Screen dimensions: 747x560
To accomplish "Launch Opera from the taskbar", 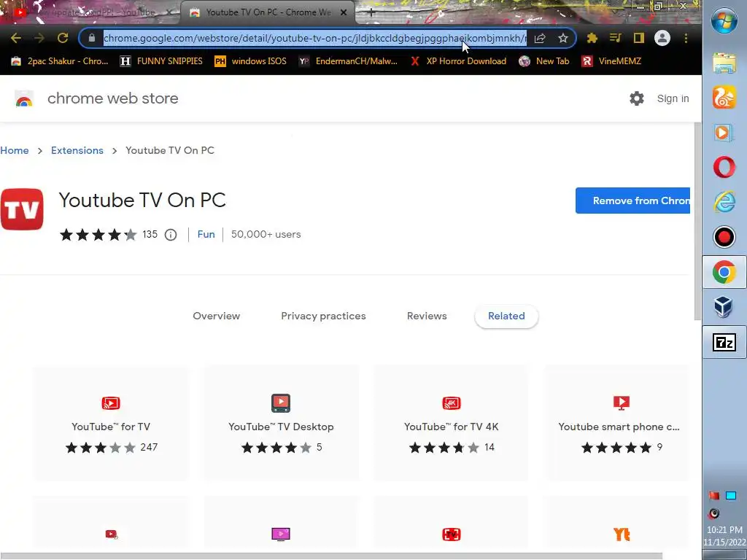I will [x=724, y=167].
